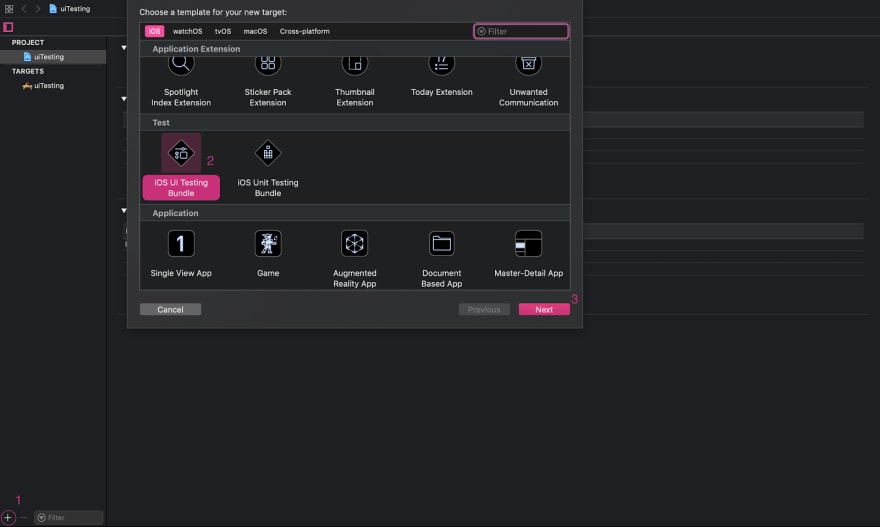Image resolution: width=880 pixels, height=527 pixels.
Task: Choose the Thumbnail Extension template
Action: 355,82
